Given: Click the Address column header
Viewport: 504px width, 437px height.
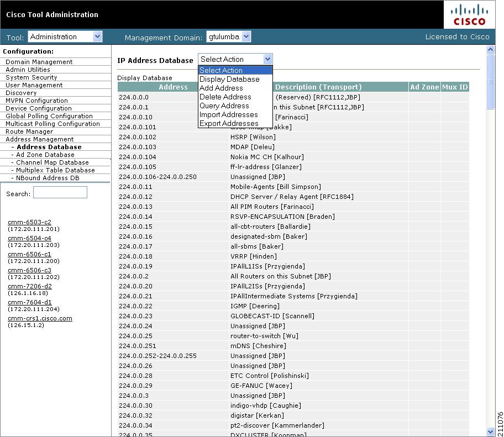Looking at the screenshot, I should coord(173,87).
